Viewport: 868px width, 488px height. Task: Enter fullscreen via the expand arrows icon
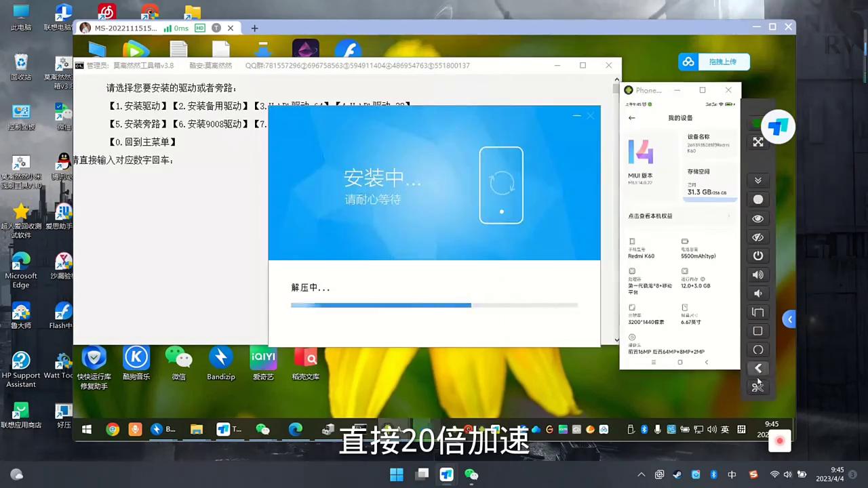(x=757, y=142)
